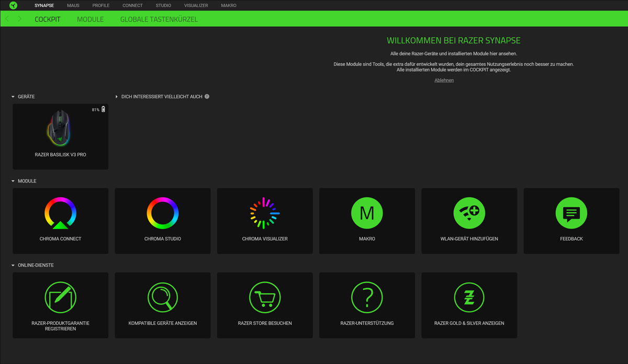Screen dimensions: 628x364
Task: Open the Globale Tastenkürzel sub-tab
Action: [159, 19]
